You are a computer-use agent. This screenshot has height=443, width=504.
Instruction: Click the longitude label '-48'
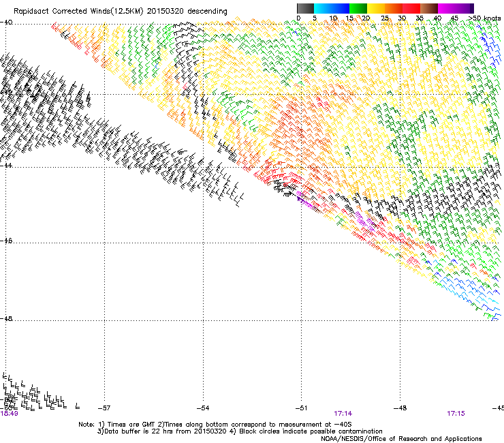pyautogui.click(x=400, y=408)
